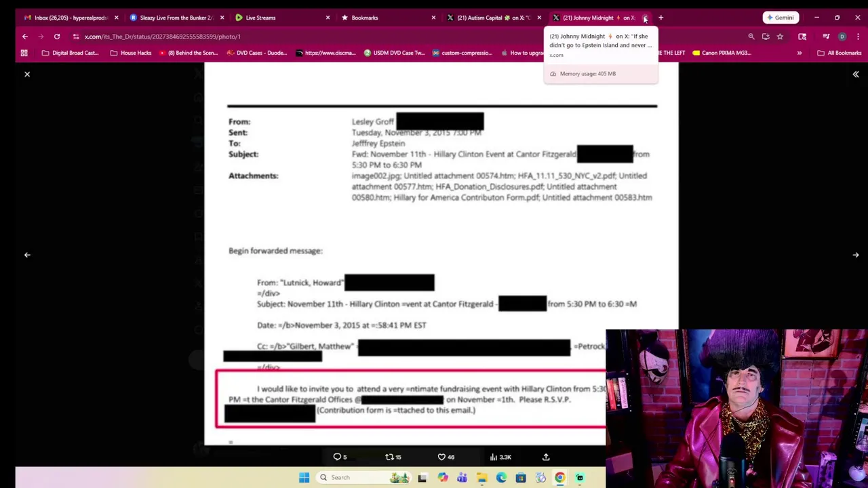Open the Chrome apps grid icon

(24, 53)
